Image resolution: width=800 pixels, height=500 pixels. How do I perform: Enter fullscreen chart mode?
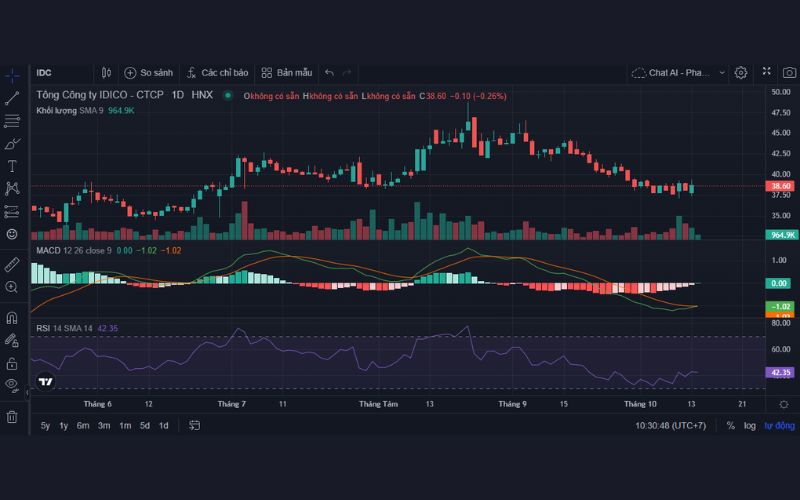click(x=766, y=72)
